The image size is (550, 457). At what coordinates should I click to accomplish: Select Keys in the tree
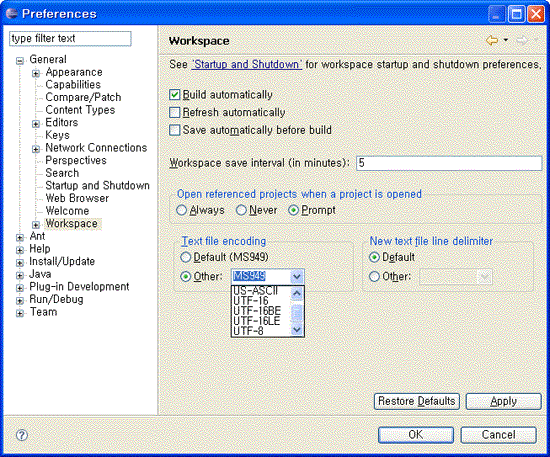click(x=57, y=135)
